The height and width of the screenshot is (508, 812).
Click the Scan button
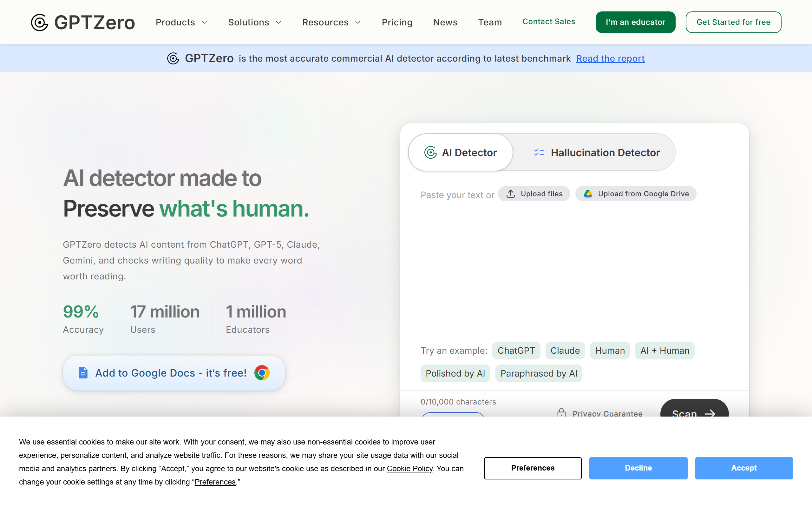point(694,408)
